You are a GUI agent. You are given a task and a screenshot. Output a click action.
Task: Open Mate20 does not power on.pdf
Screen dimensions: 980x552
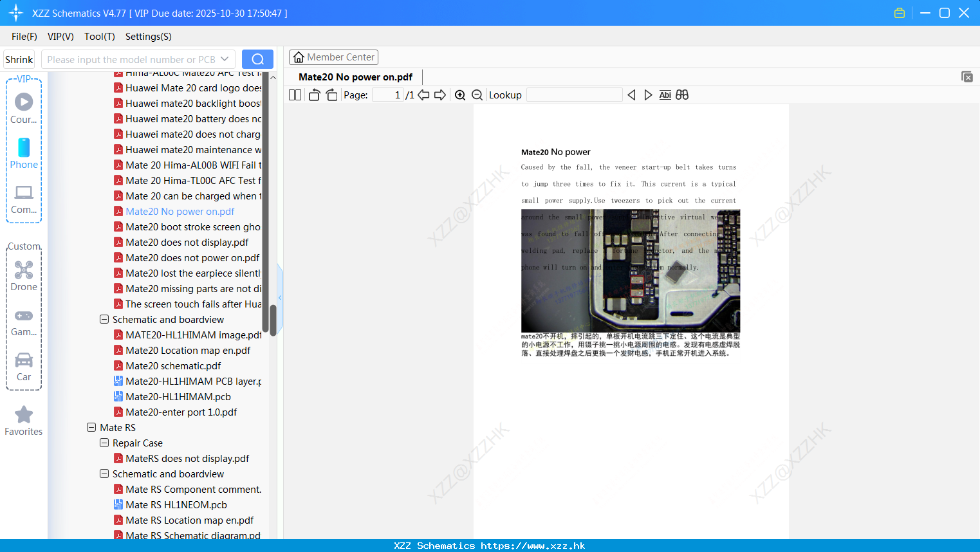pos(187,258)
